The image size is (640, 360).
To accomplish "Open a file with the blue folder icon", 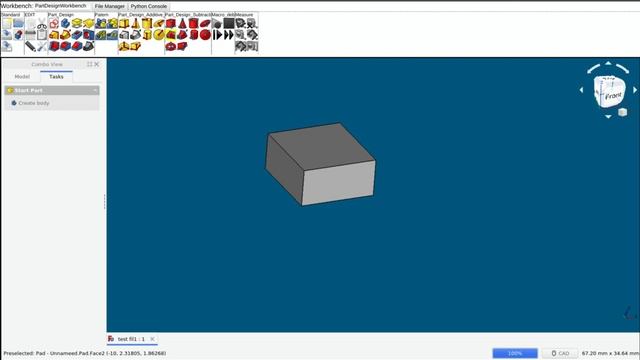I will [18, 23].
